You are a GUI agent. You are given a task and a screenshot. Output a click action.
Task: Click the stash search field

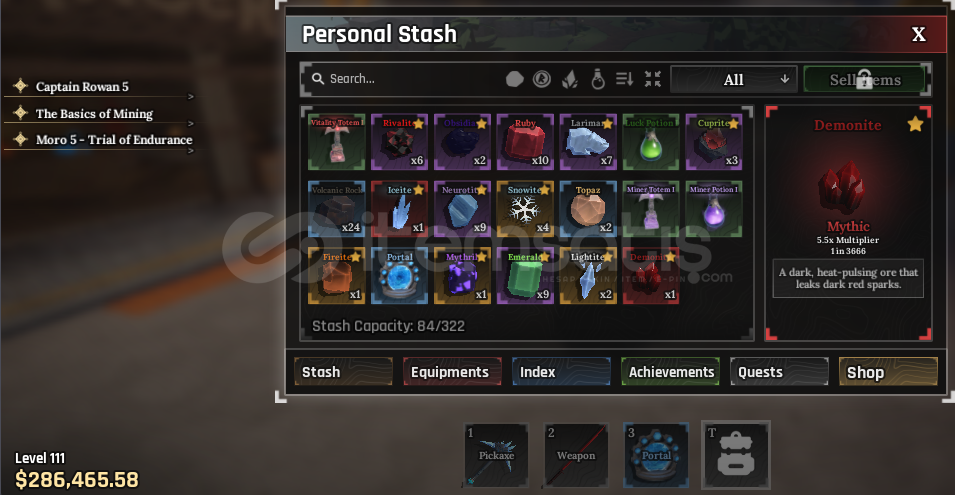point(402,79)
